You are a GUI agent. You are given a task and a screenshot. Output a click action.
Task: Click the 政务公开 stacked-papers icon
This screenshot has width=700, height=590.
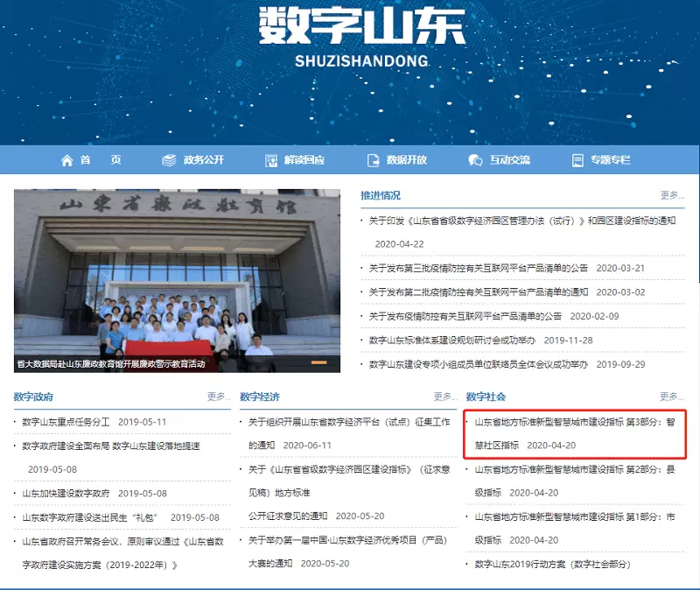click(x=169, y=160)
